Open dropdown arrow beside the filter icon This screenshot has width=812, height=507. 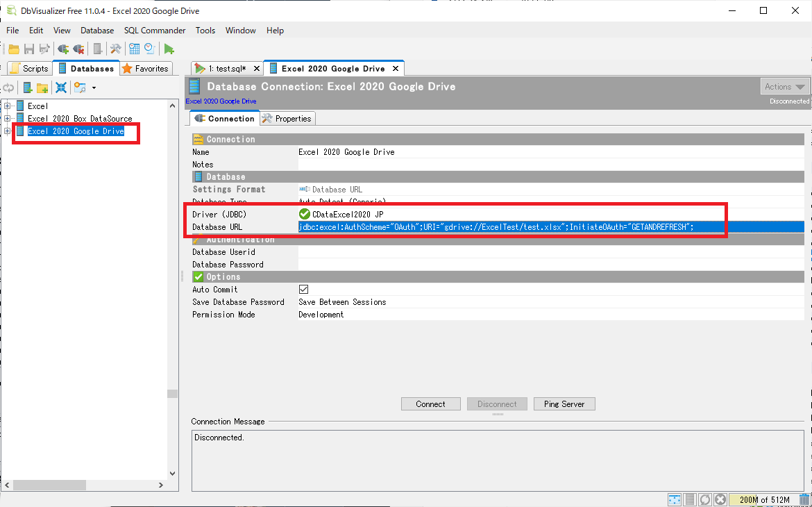94,88
